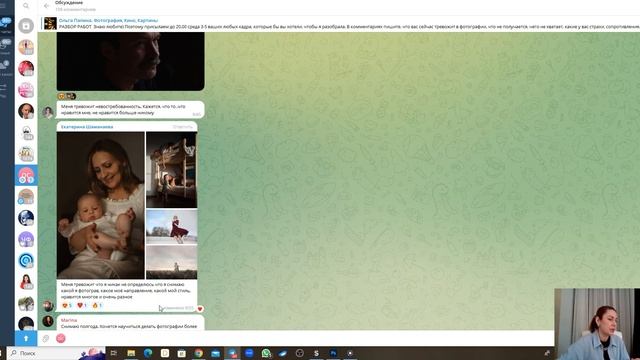640x360 pixels.
Task: Open the chat search magnifier icon
Action: click(26, 6)
